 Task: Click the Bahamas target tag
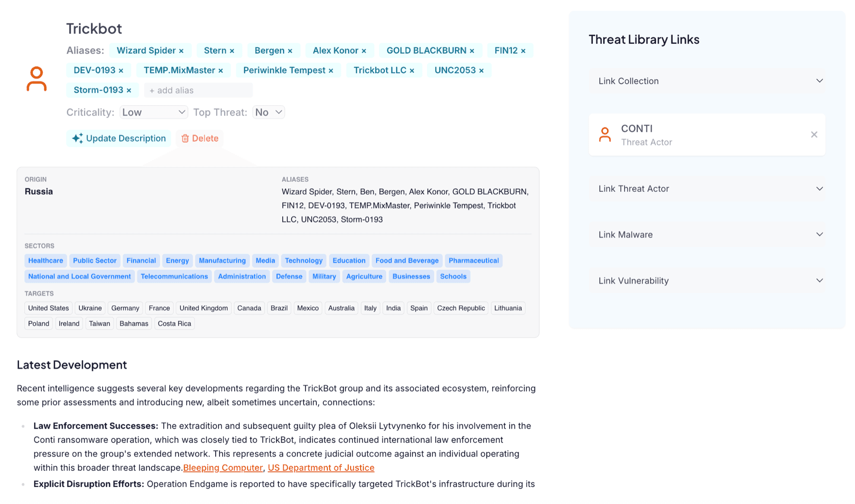pos(134,324)
